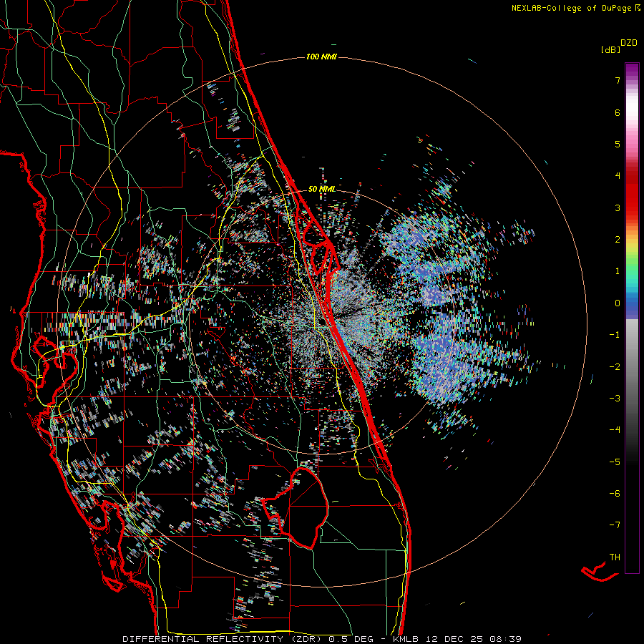Click the -7 value on the scale
This screenshot has width=644, height=644.
pos(615,525)
